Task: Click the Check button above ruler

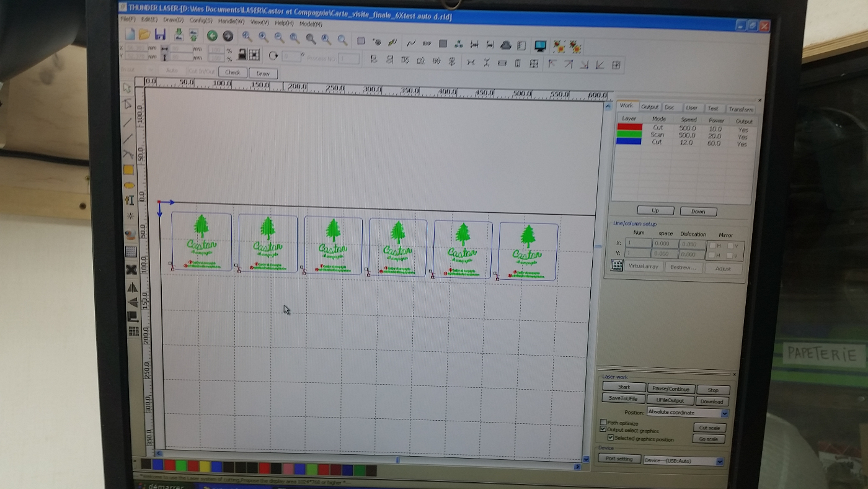Action: tap(232, 72)
